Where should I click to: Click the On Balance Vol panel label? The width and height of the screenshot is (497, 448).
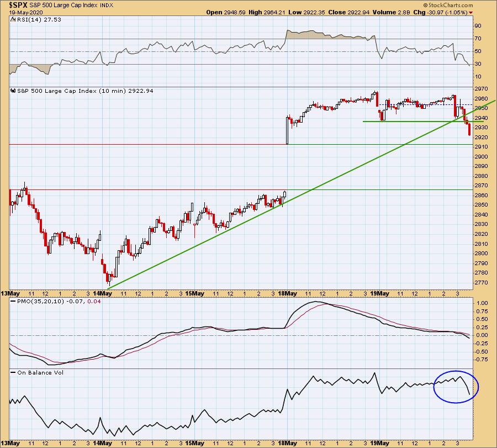coord(40,372)
